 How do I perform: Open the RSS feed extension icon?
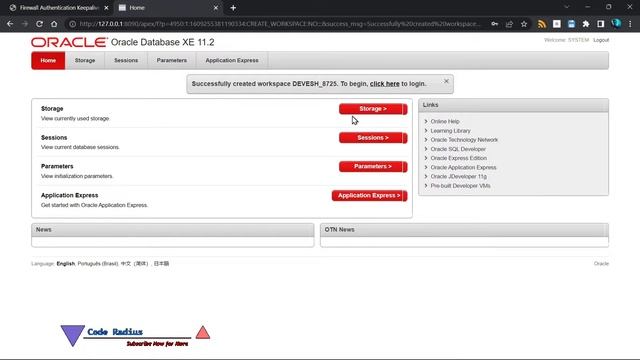click(542, 24)
